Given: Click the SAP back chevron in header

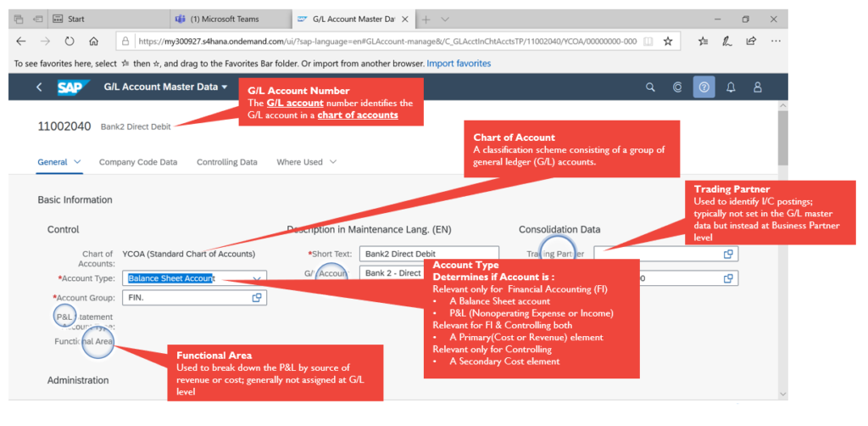Looking at the screenshot, I should pyautogui.click(x=39, y=87).
